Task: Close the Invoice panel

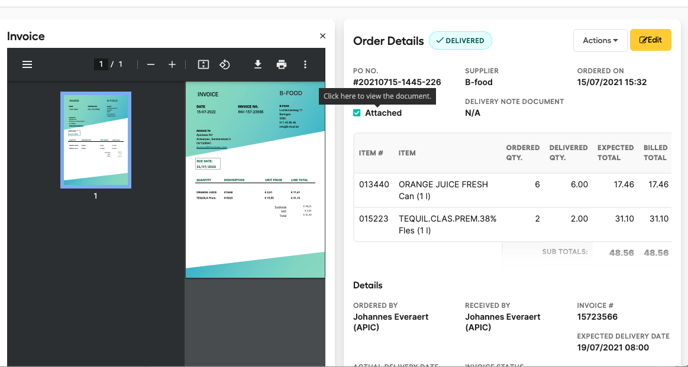Action: coord(322,36)
